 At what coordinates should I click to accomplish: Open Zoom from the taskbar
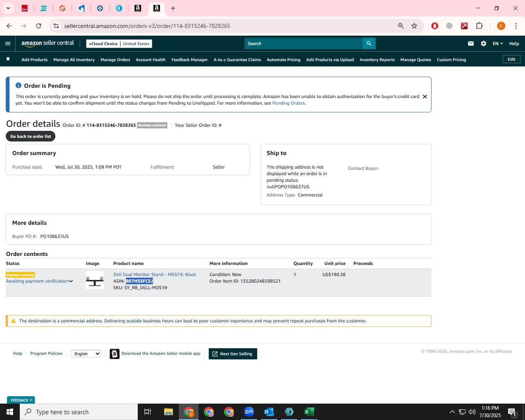tap(249, 412)
